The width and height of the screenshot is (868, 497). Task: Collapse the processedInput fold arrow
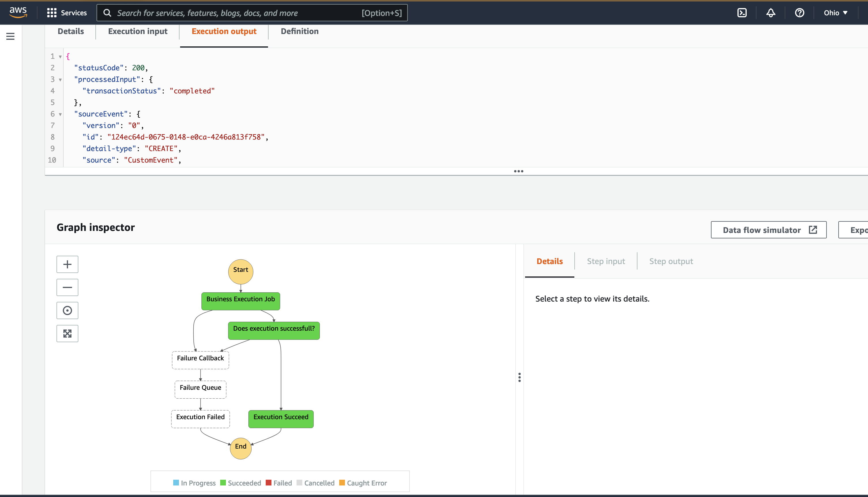(61, 80)
